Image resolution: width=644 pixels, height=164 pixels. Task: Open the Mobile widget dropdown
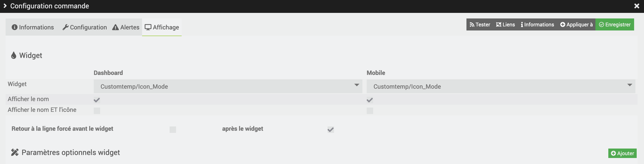pos(501,86)
